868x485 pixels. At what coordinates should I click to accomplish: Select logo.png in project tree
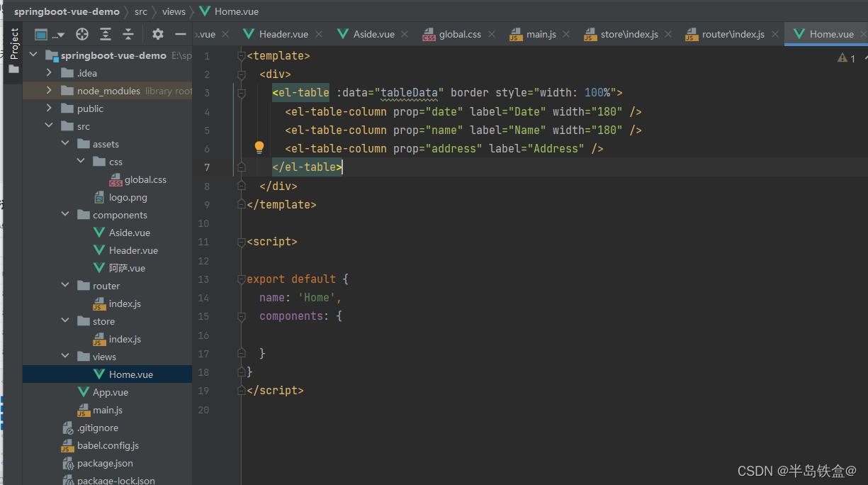point(128,197)
